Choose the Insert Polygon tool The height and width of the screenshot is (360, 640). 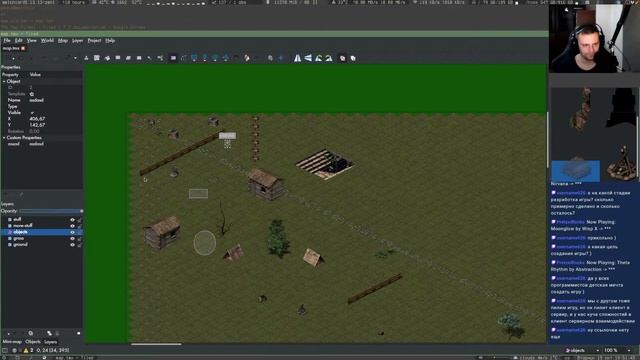coord(226,58)
